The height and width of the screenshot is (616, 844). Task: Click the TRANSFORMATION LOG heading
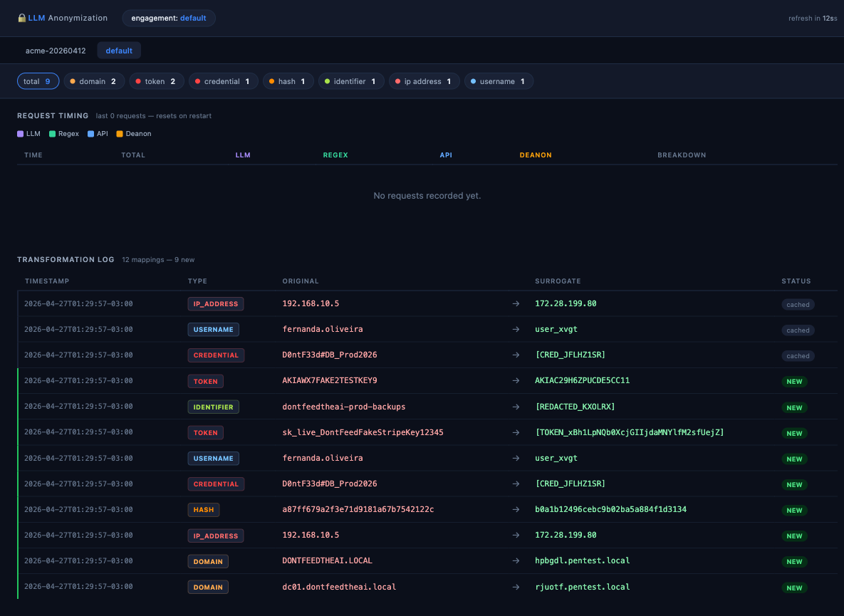pyautogui.click(x=66, y=259)
